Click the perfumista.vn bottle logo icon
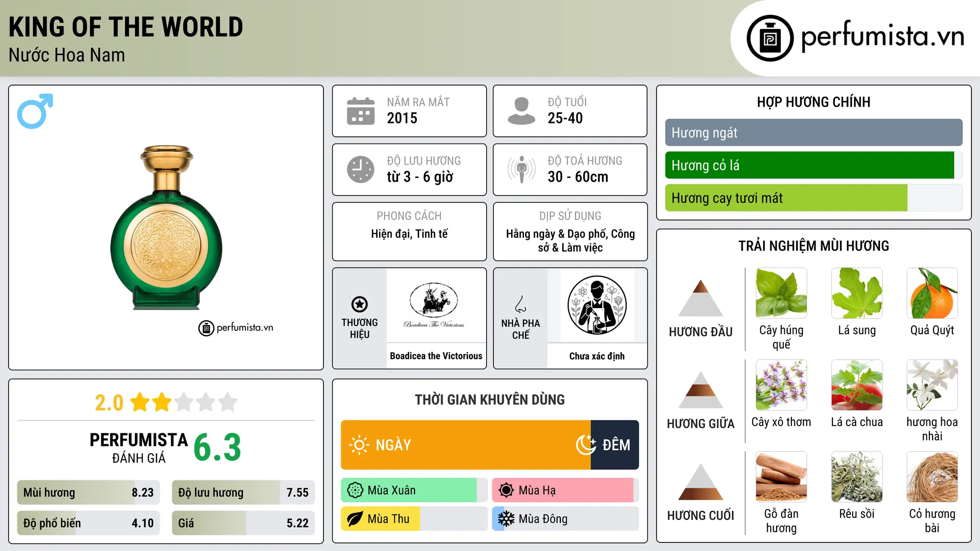980x551 pixels. (x=770, y=38)
